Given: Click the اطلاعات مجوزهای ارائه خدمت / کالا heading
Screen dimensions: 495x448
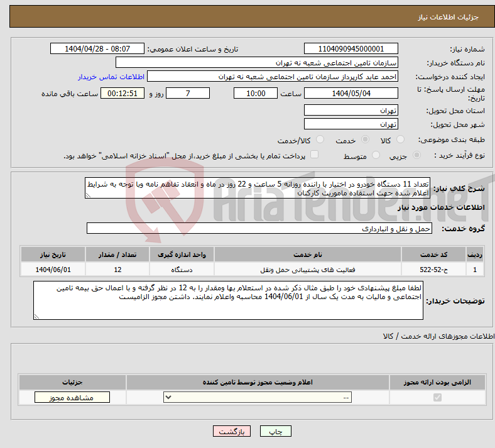Looking at the screenshot, I should (439, 336).
